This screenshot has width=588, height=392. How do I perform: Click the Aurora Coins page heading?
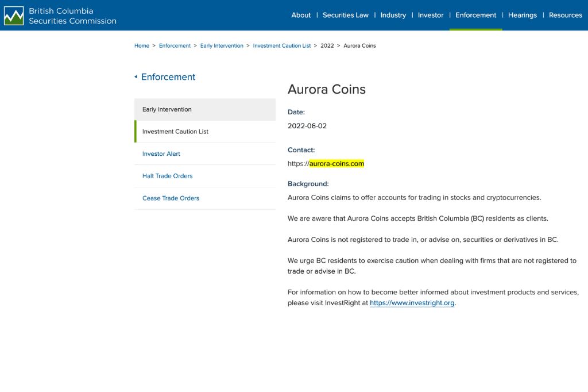(x=326, y=89)
